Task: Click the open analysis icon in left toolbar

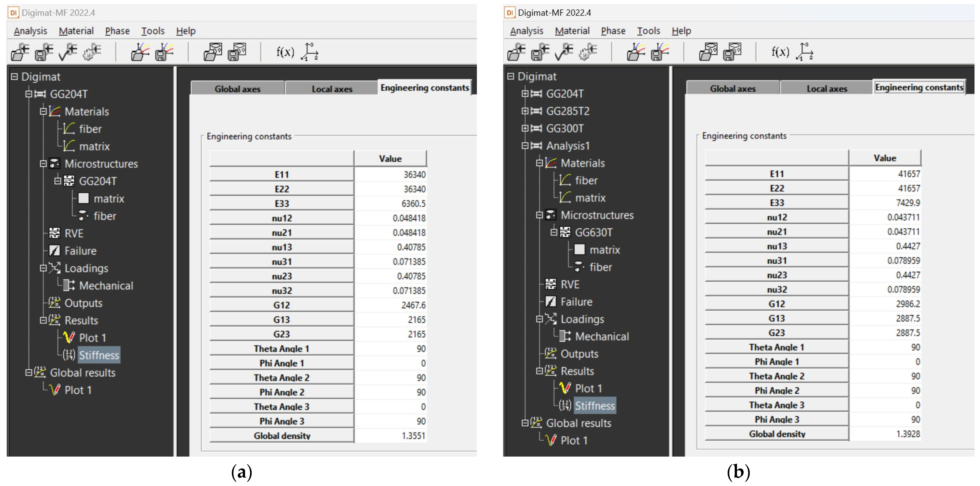Action: click(x=20, y=52)
